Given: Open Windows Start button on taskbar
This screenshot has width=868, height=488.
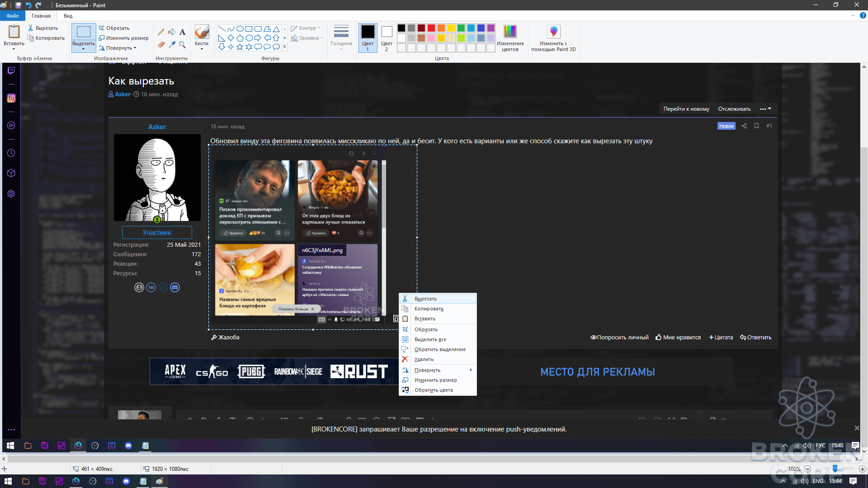Looking at the screenshot, I should pos(8,481).
